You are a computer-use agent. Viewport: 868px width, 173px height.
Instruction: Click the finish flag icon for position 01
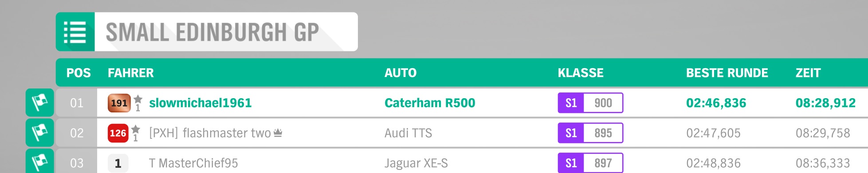tap(40, 103)
